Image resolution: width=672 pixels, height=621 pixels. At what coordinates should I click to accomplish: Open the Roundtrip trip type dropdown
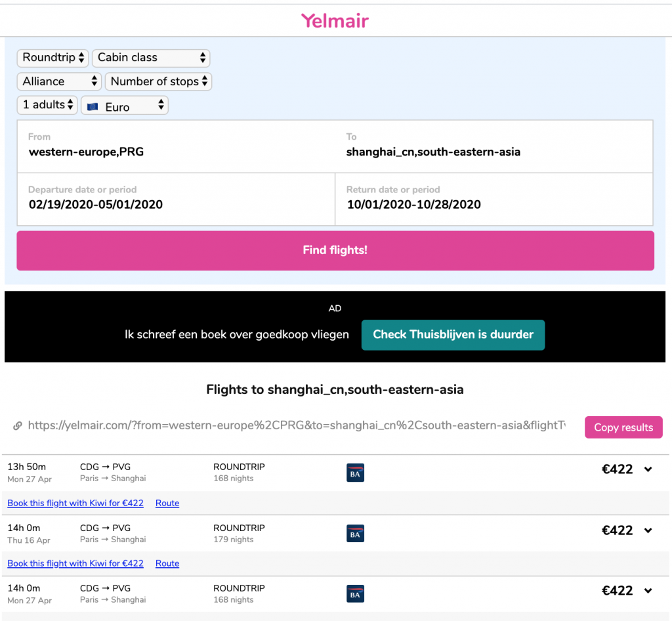point(52,58)
